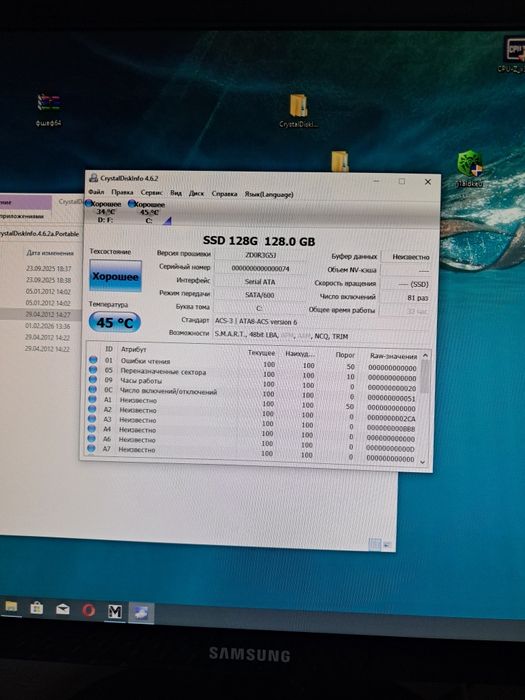Open the M app on the taskbar
Screen dimensions: 525x700
[x=115, y=611]
